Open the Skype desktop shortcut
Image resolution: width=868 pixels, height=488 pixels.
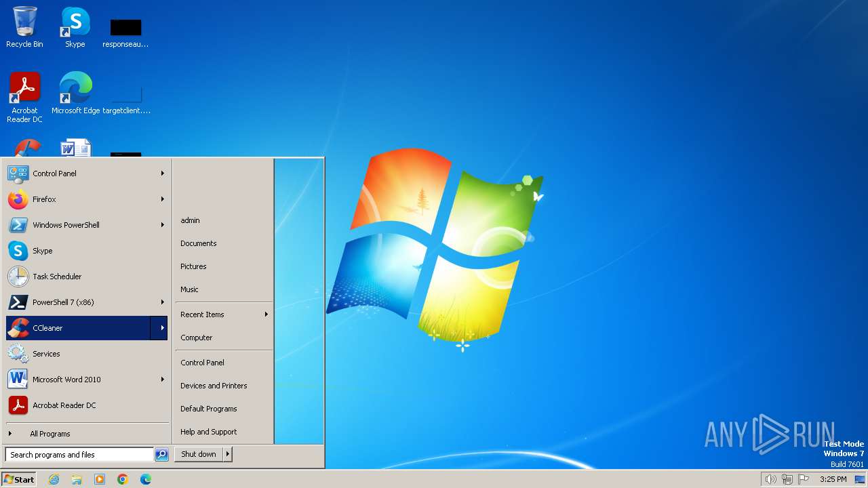tap(75, 27)
